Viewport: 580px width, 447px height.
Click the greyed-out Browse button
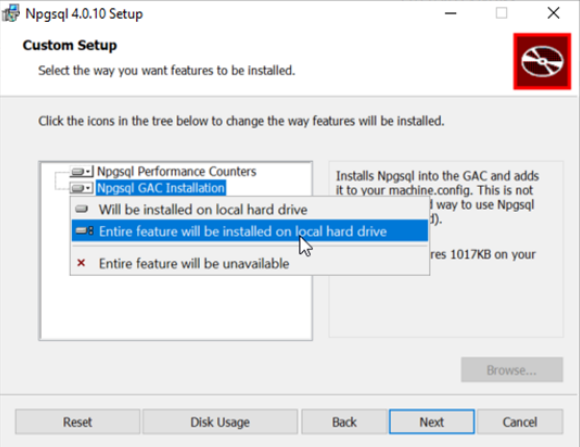click(x=512, y=370)
